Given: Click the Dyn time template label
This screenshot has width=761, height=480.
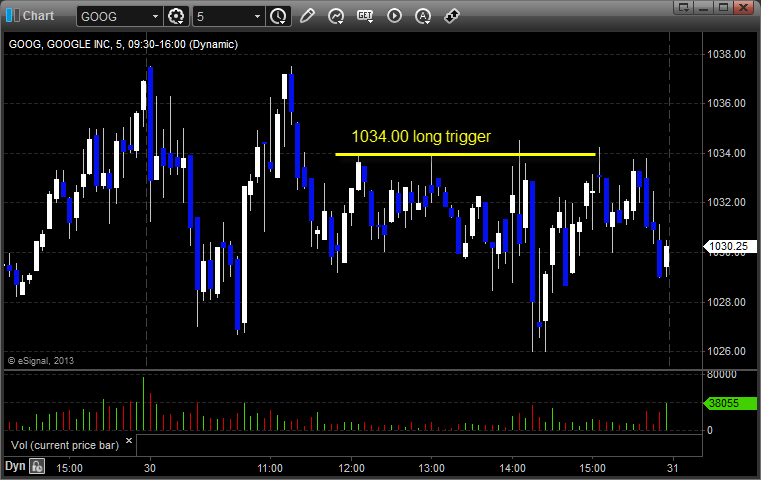Looking at the screenshot, I should click(15, 466).
